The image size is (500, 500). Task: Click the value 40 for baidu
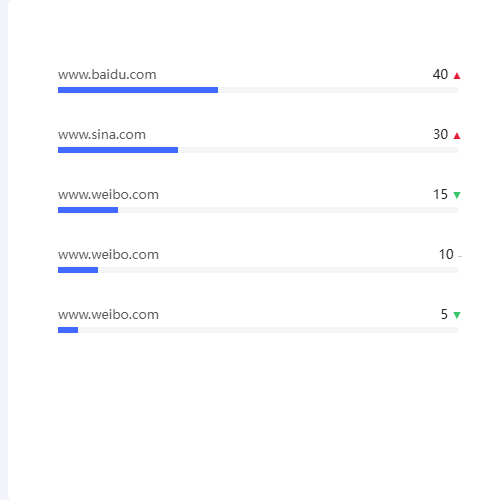point(440,74)
